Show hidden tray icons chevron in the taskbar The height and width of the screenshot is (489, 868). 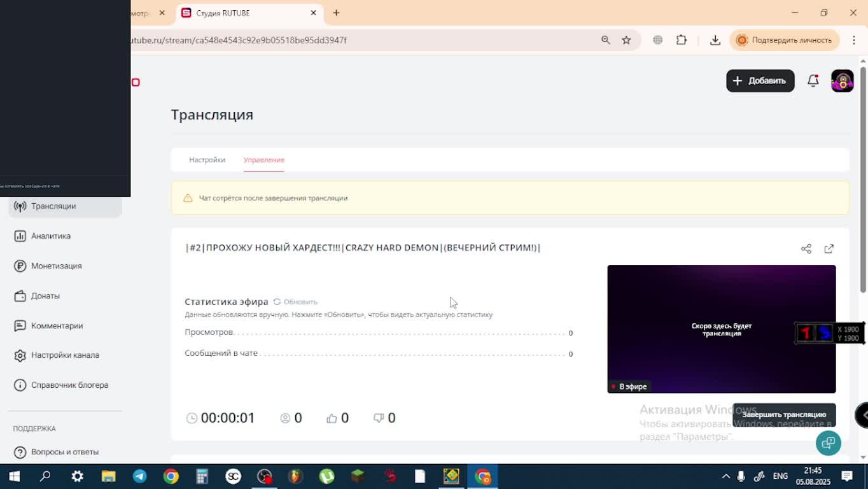pos(725,476)
